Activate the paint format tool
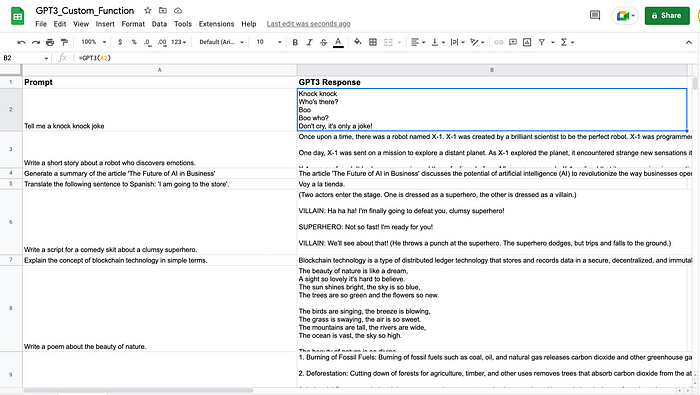The width and height of the screenshot is (700, 395). [64, 42]
